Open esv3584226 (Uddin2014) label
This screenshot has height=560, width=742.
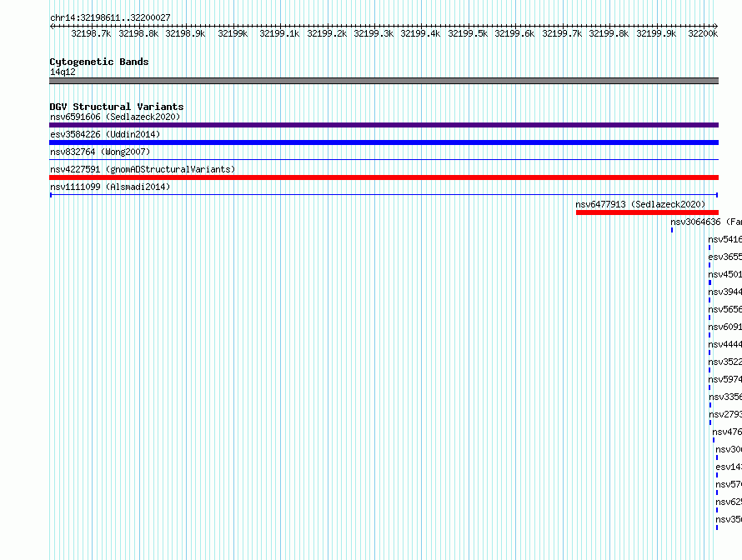pos(105,134)
